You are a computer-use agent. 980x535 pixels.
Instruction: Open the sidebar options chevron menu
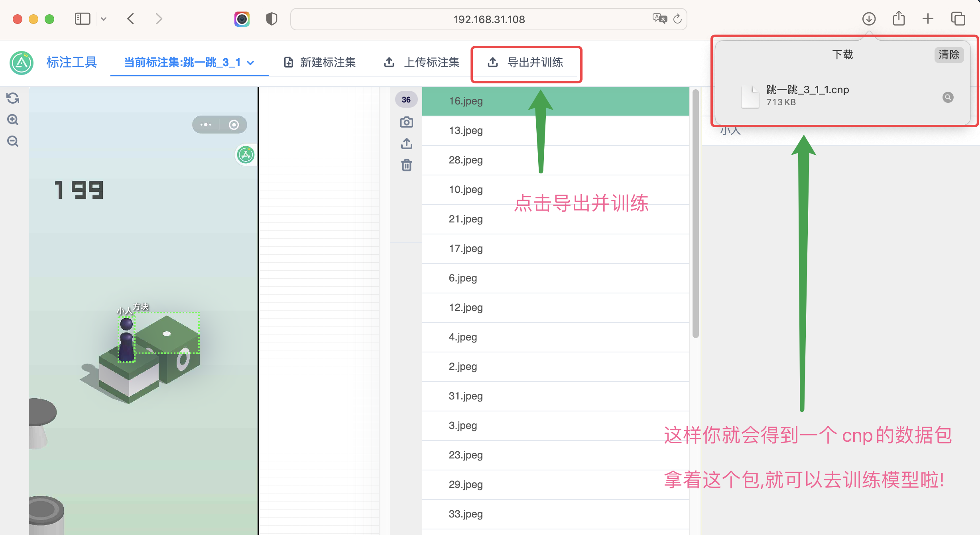pyautogui.click(x=104, y=19)
